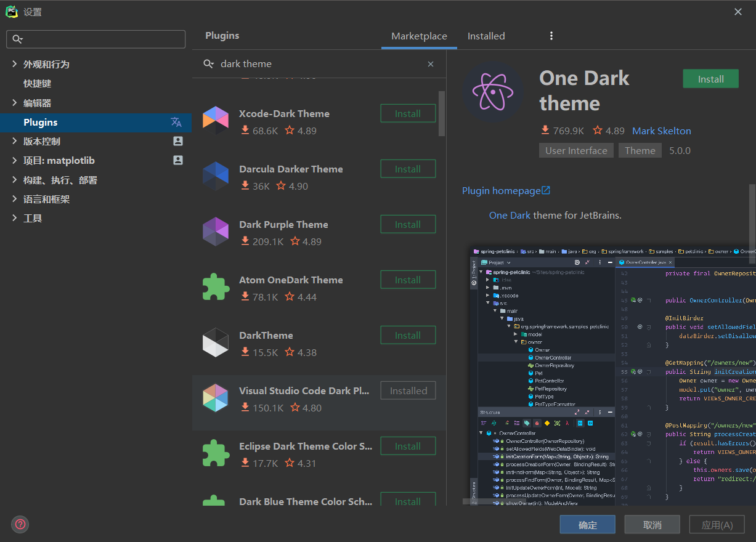The image size is (756, 542).
Task: Click the Atom OneDark Theme puzzle icon
Action: point(216,287)
